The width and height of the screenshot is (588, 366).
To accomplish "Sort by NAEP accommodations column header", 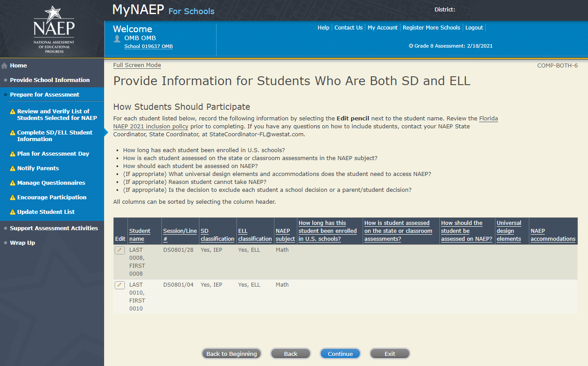I will coord(553,235).
